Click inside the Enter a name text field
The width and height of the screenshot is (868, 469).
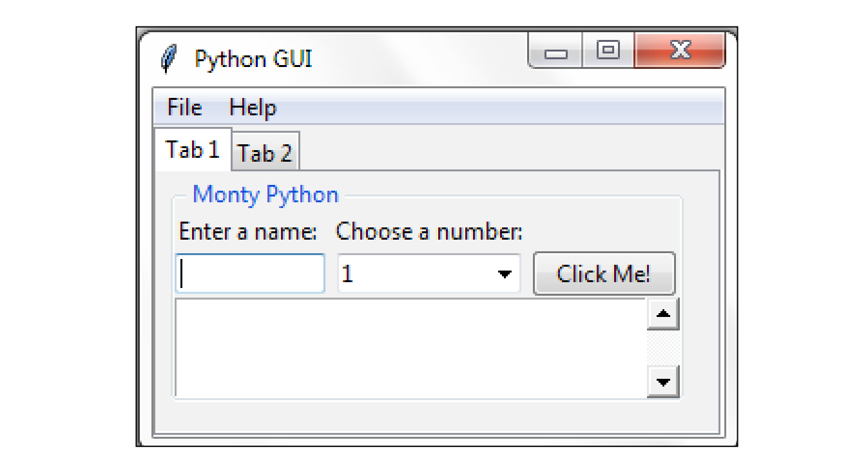point(249,273)
